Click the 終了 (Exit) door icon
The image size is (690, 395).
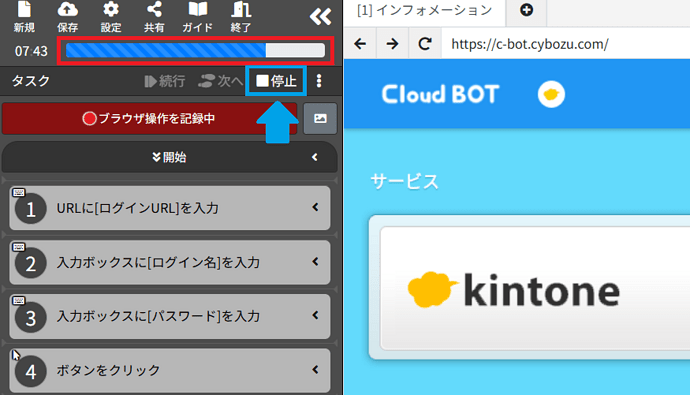tap(241, 17)
